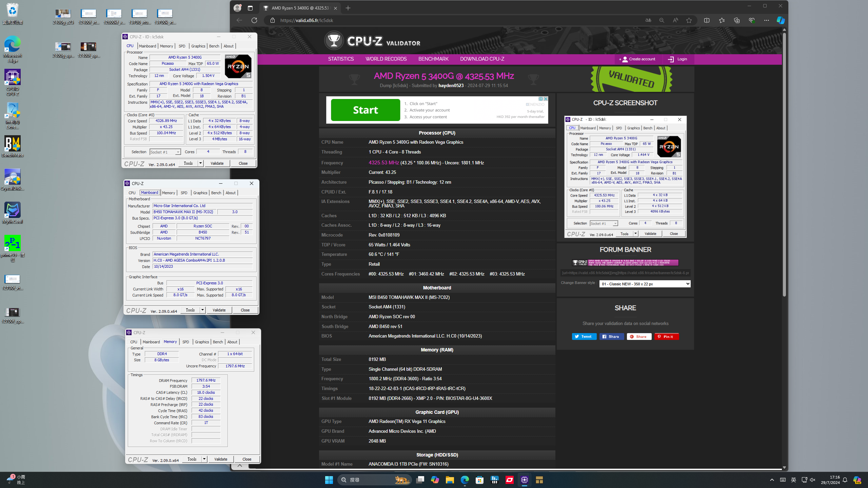Click the Tweet share button
Image resolution: width=868 pixels, height=488 pixels.
[584, 337]
